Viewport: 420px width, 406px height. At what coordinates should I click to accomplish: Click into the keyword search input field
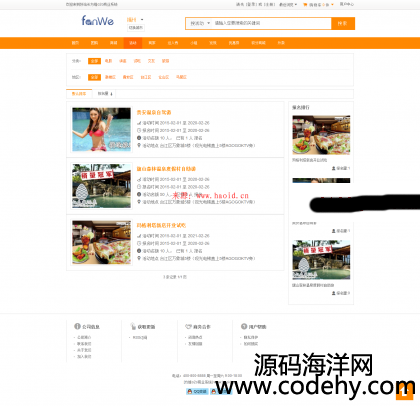272,23
